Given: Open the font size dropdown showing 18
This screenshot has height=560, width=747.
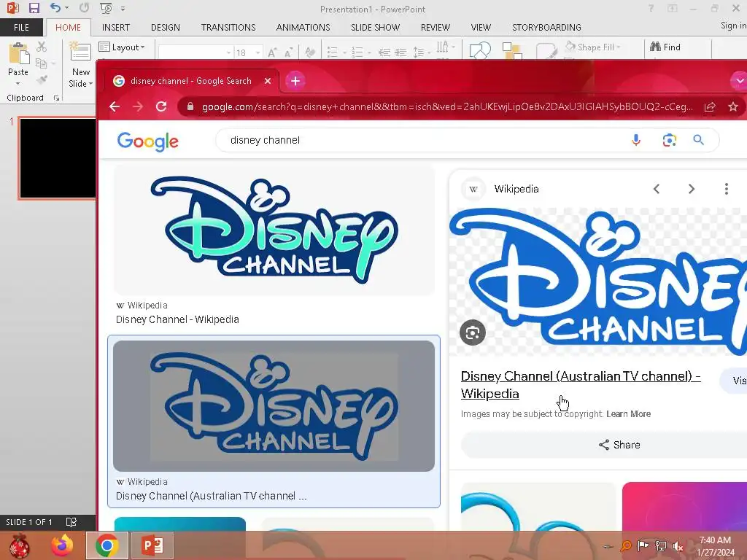Looking at the screenshot, I should pos(258,52).
